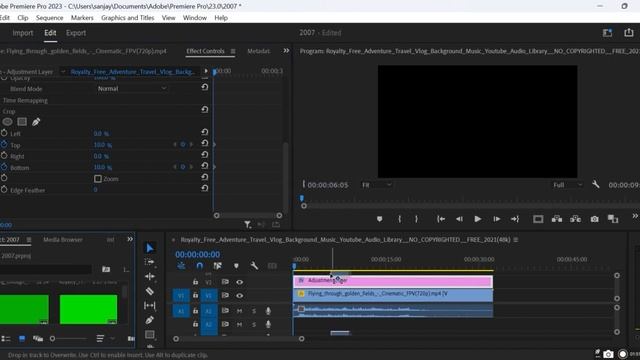
Task: Reset the Crop effect
Action: click(x=204, y=109)
